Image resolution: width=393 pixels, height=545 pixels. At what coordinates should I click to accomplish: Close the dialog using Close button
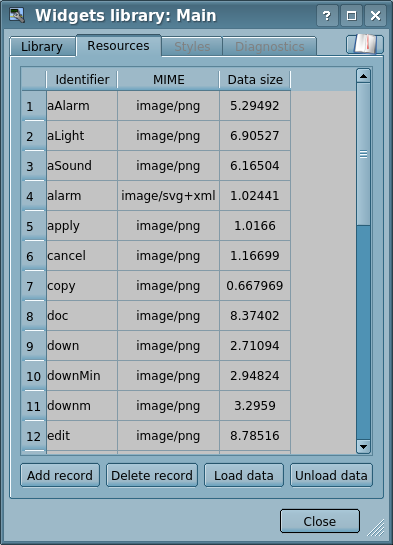pos(320,521)
